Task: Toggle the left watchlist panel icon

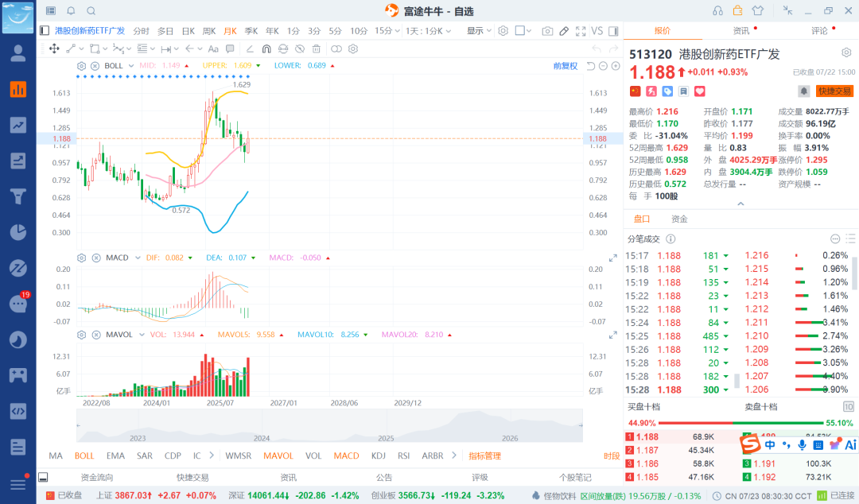Action: (45, 31)
